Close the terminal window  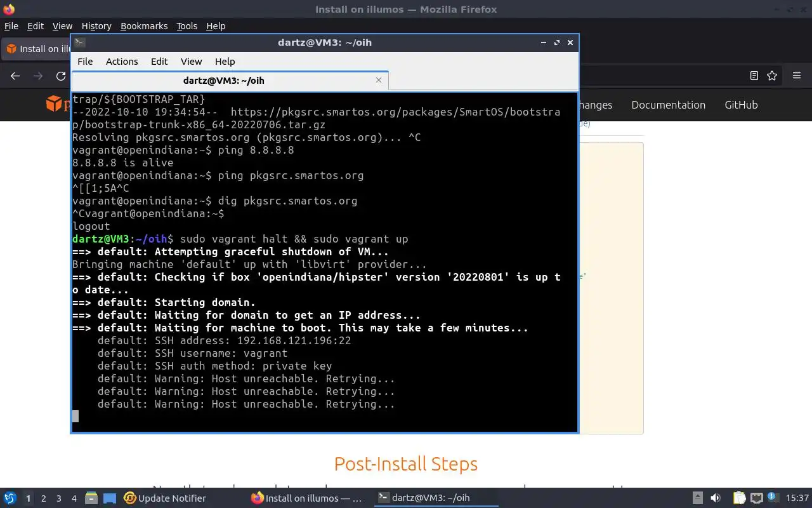(x=570, y=43)
